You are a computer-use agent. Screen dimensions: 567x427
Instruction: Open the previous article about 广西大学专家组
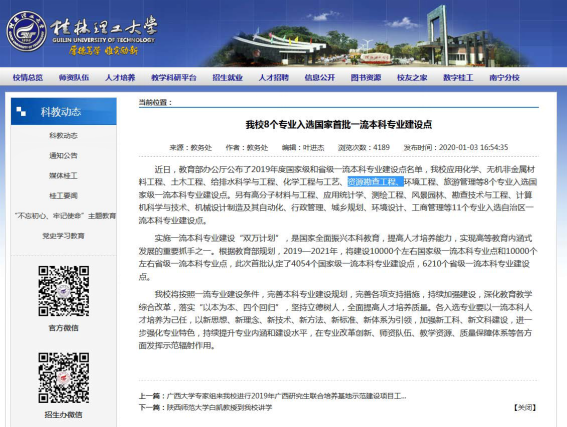(286, 396)
